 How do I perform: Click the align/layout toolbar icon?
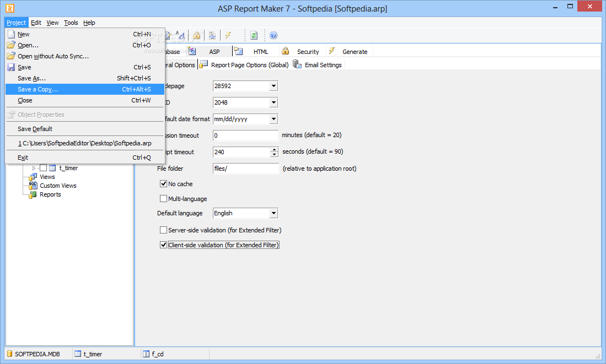coord(212,35)
